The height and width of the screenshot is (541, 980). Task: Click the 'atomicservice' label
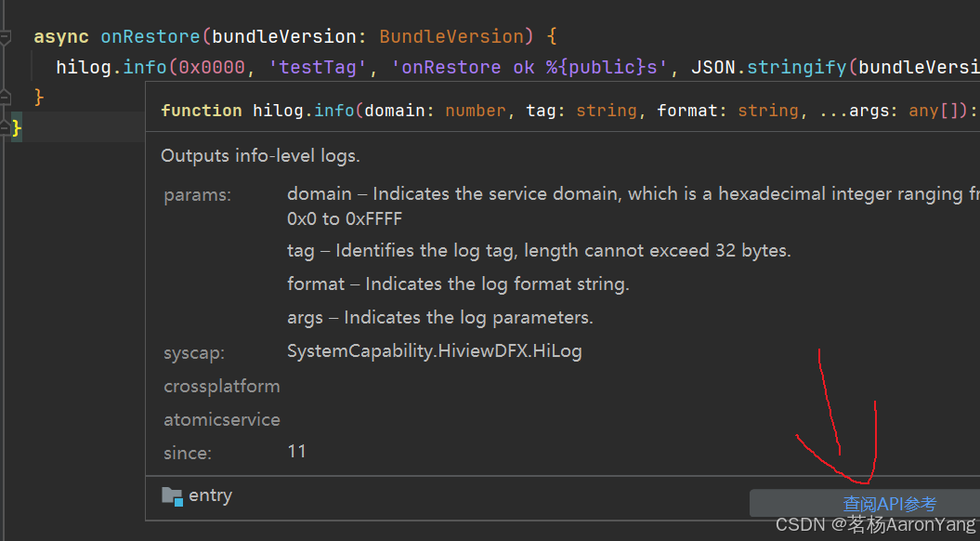[222, 419]
